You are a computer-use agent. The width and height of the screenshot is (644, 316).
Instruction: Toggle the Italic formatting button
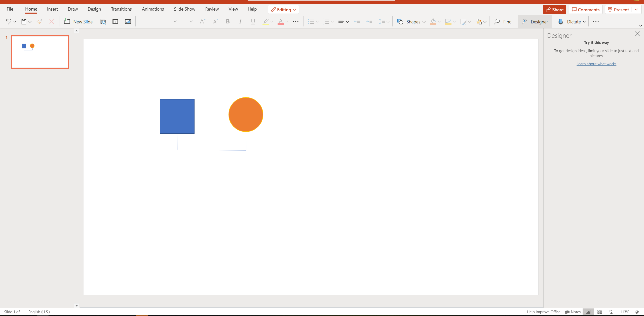(240, 21)
